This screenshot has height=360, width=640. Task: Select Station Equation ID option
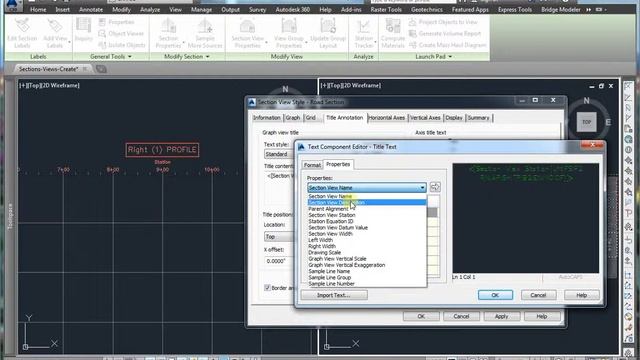tap(367, 221)
